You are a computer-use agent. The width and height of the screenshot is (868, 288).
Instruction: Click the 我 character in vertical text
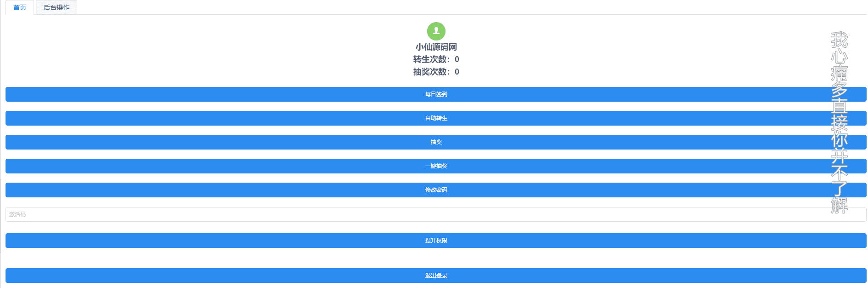coord(839,40)
